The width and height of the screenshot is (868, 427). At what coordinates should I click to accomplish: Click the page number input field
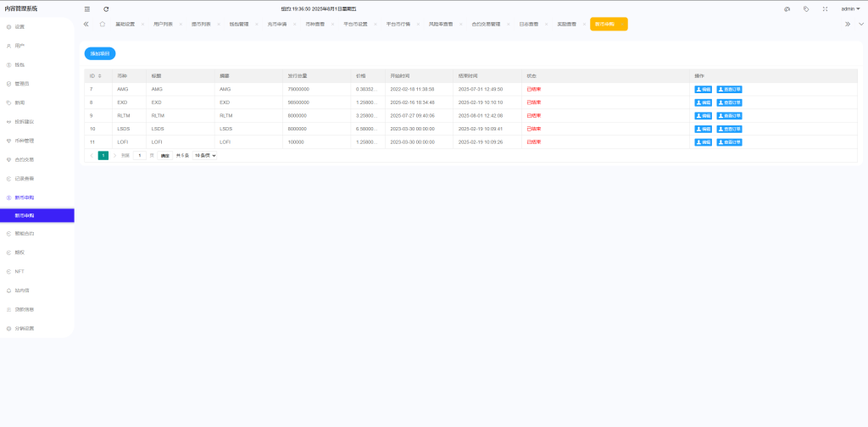coord(139,156)
